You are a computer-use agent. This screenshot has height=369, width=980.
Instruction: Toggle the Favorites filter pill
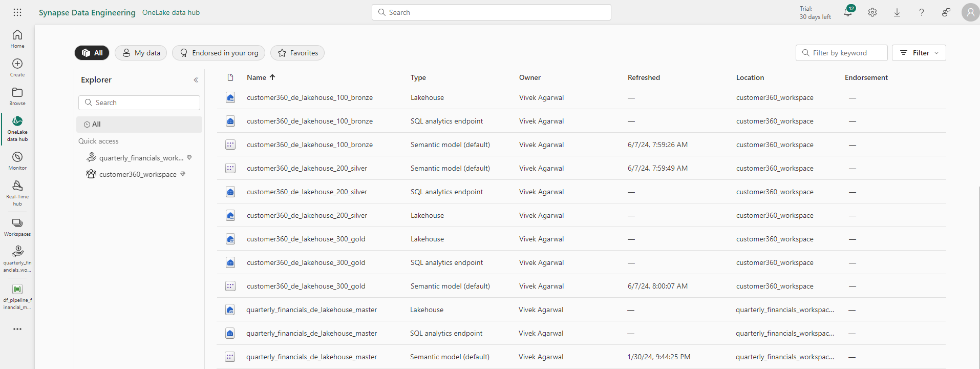pyautogui.click(x=297, y=53)
